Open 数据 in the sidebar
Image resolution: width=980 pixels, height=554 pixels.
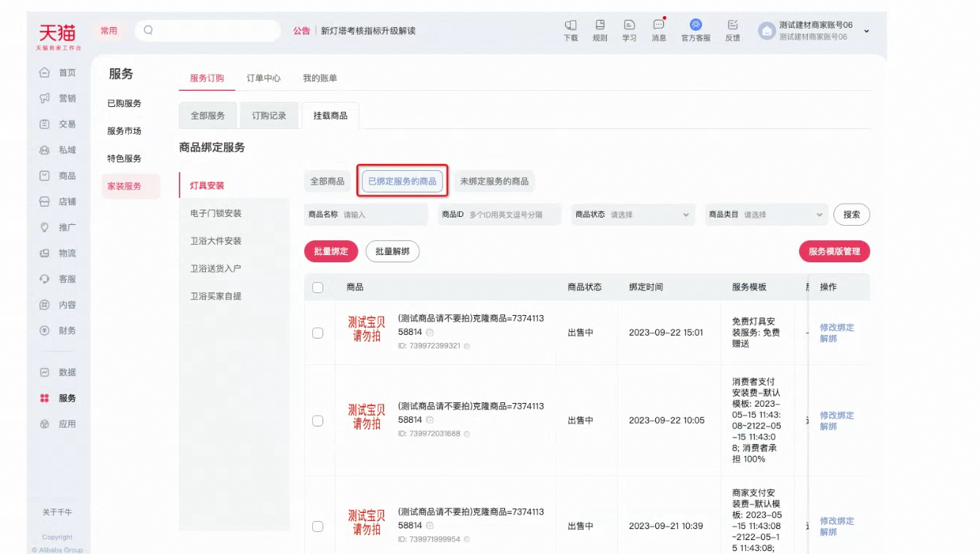tap(58, 372)
